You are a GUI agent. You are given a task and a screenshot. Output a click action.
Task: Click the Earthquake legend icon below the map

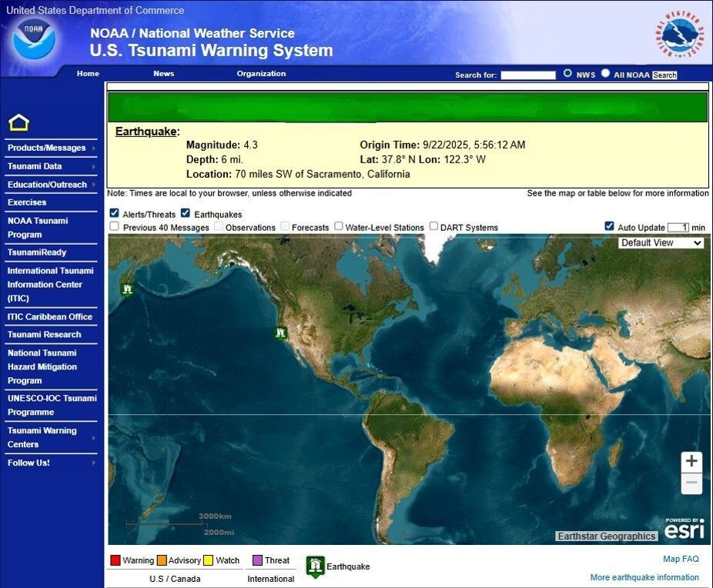pos(316,565)
